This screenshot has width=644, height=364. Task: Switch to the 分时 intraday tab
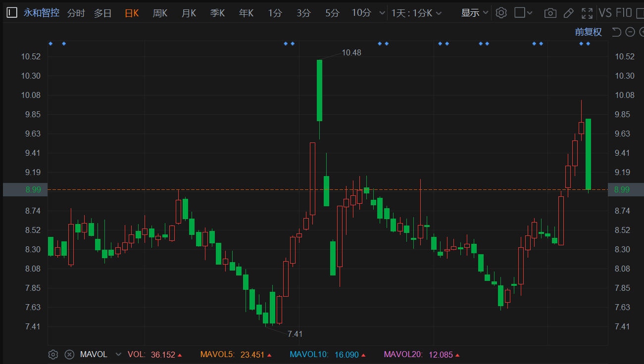(76, 13)
